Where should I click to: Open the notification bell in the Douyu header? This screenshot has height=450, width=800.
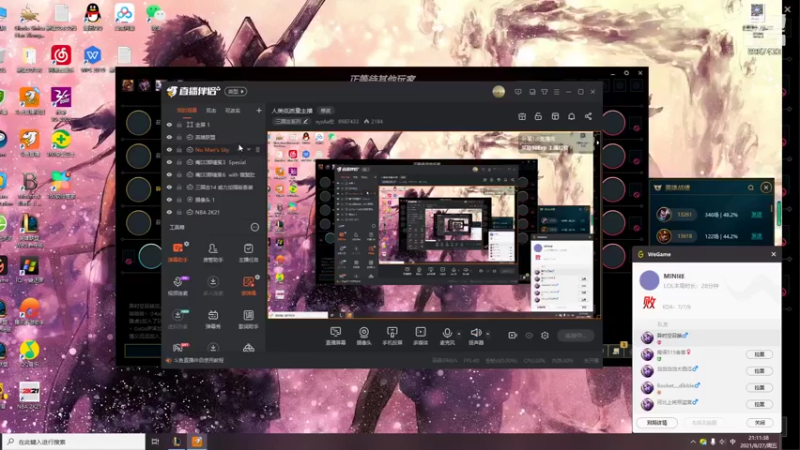[571, 116]
